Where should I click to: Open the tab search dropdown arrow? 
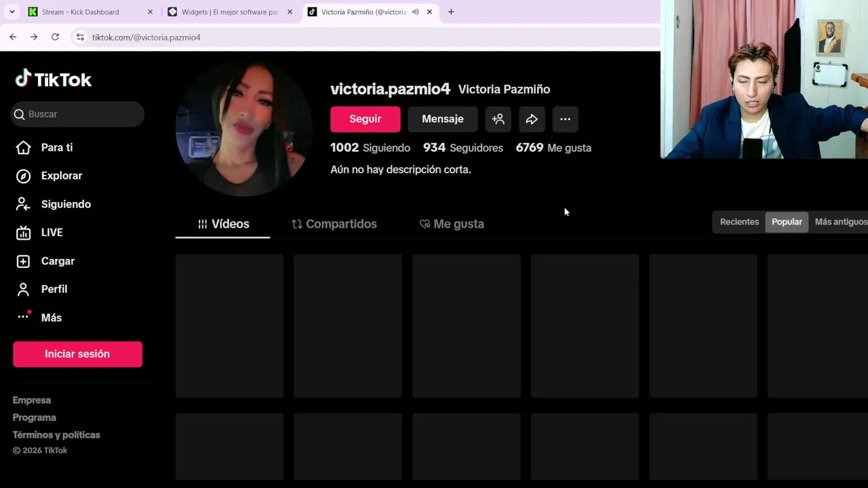tap(12, 12)
